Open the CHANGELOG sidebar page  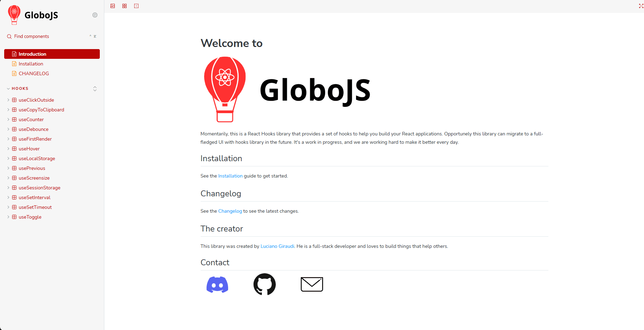(x=34, y=73)
